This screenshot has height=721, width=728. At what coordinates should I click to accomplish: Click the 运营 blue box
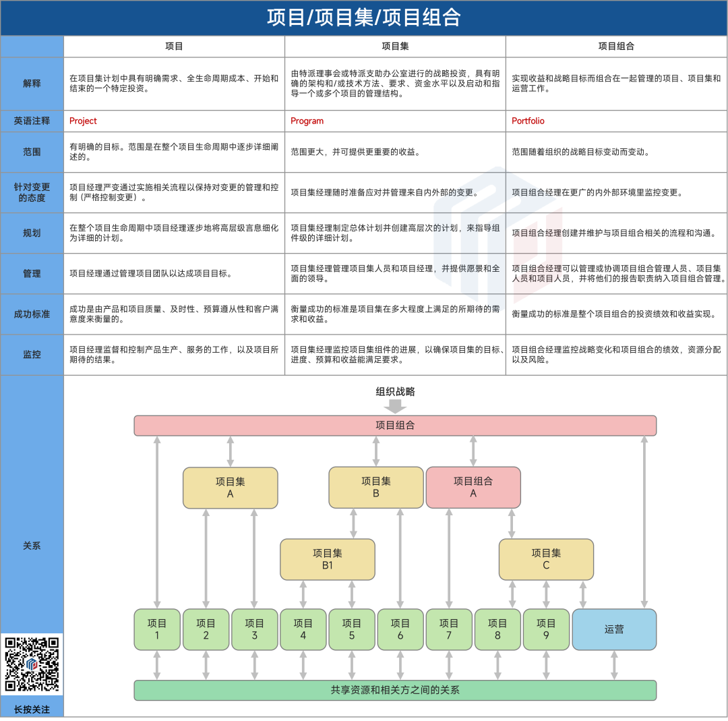614,629
